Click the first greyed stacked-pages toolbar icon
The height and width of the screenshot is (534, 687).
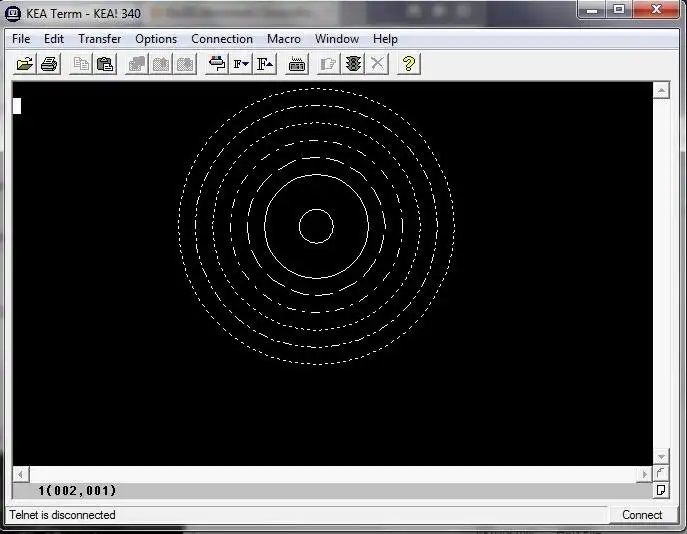(137, 64)
